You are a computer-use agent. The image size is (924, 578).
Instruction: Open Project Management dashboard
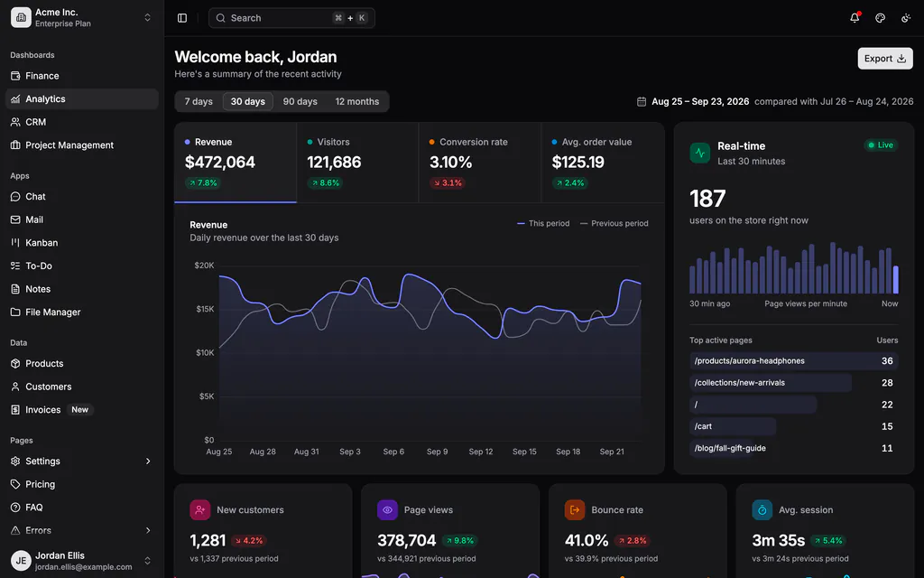(x=82, y=145)
